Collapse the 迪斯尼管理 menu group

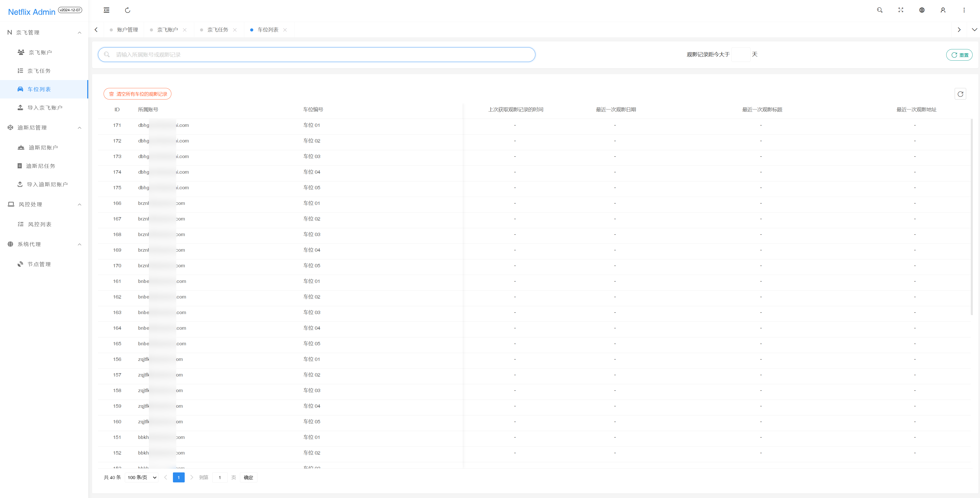point(44,128)
